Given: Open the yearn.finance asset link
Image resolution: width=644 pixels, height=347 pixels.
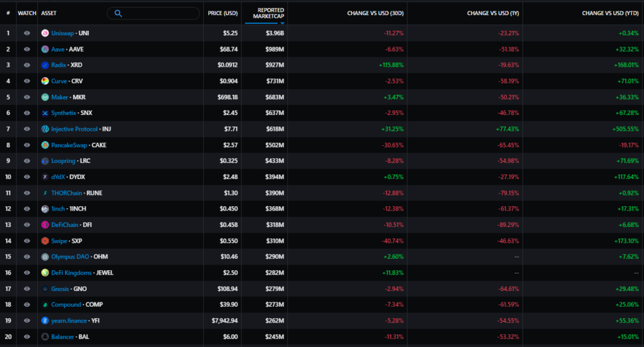Looking at the screenshot, I should (x=69, y=321).
